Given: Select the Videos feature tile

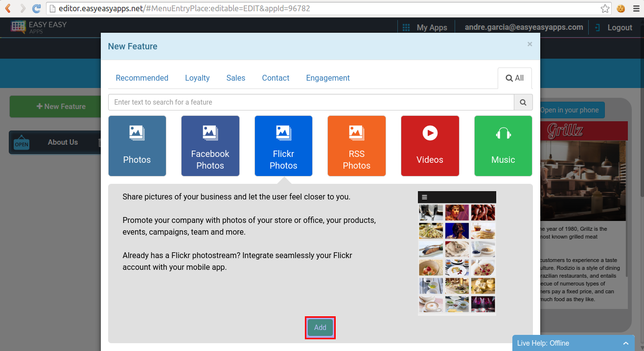Looking at the screenshot, I should click(430, 146).
